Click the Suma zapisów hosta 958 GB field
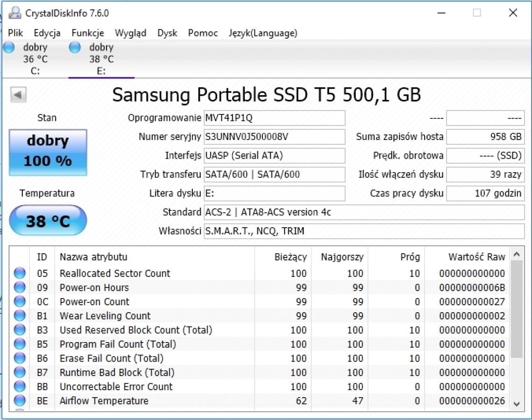Image resolution: width=532 pixels, height=420 pixels. pyautogui.click(x=485, y=137)
